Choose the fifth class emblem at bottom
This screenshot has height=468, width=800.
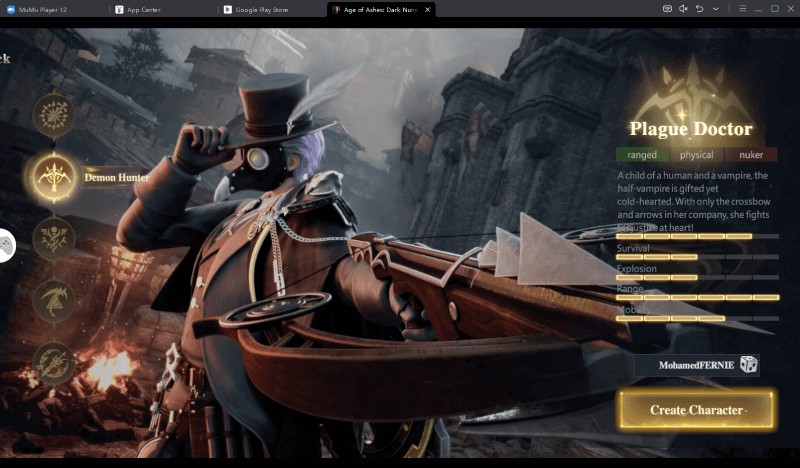click(x=54, y=363)
